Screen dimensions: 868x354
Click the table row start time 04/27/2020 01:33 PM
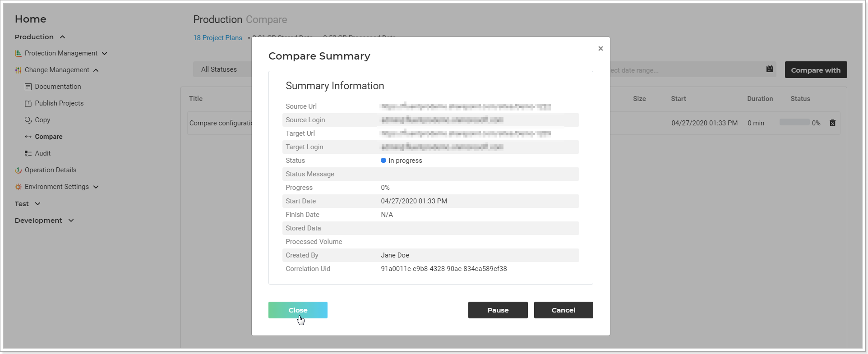pos(704,123)
